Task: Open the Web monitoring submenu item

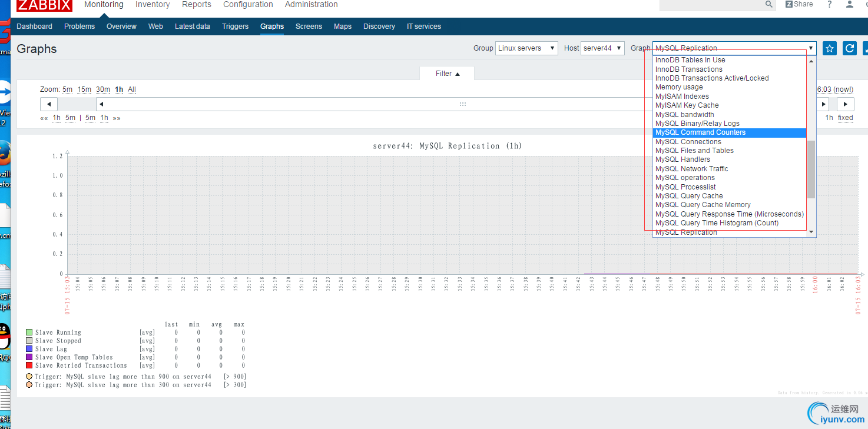Action: [155, 26]
